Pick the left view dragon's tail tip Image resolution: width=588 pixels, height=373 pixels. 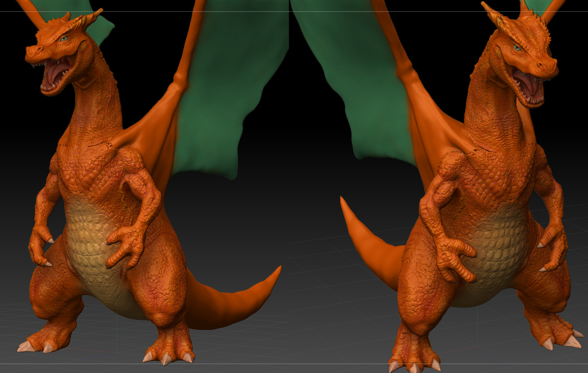tap(277, 272)
